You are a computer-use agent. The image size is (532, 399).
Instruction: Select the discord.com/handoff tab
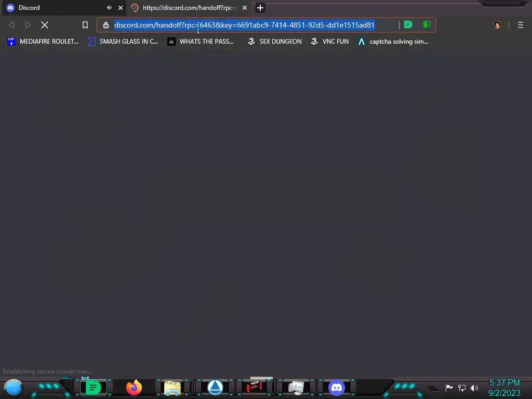tap(189, 7)
